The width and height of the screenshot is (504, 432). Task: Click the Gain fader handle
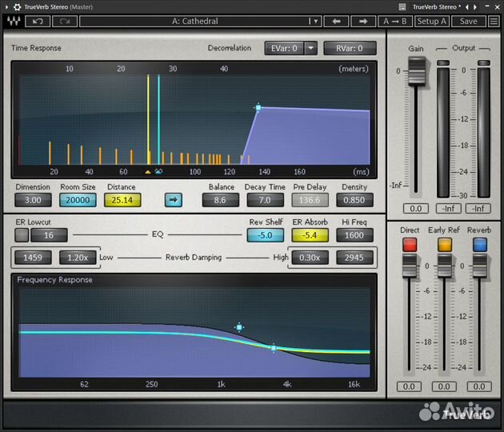[x=416, y=70]
